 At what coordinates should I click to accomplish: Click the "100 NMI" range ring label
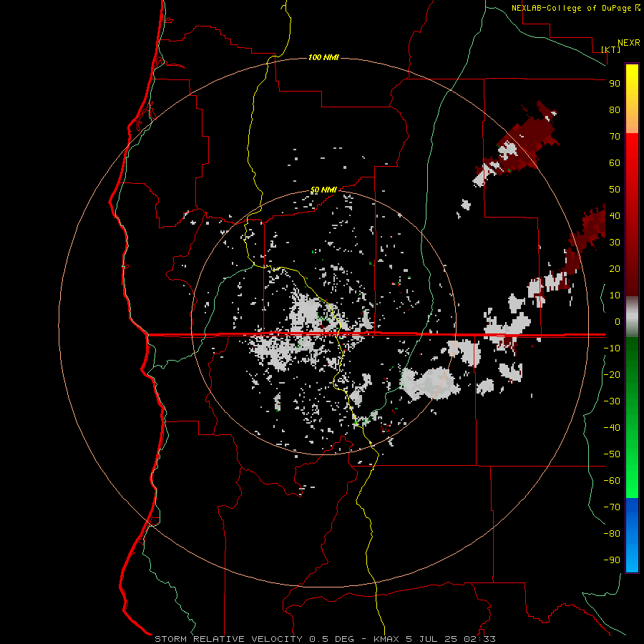(x=323, y=57)
